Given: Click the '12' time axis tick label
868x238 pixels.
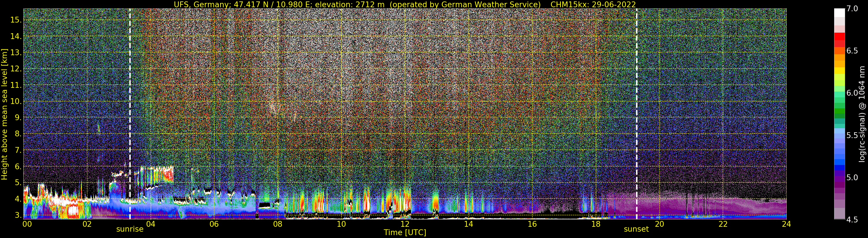Looking at the screenshot, I should pyautogui.click(x=405, y=224).
